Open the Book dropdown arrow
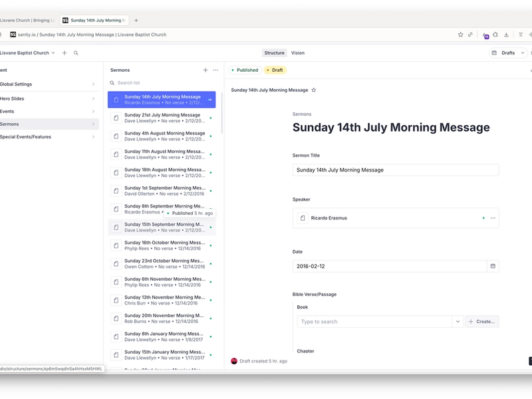 click(458, 322)
